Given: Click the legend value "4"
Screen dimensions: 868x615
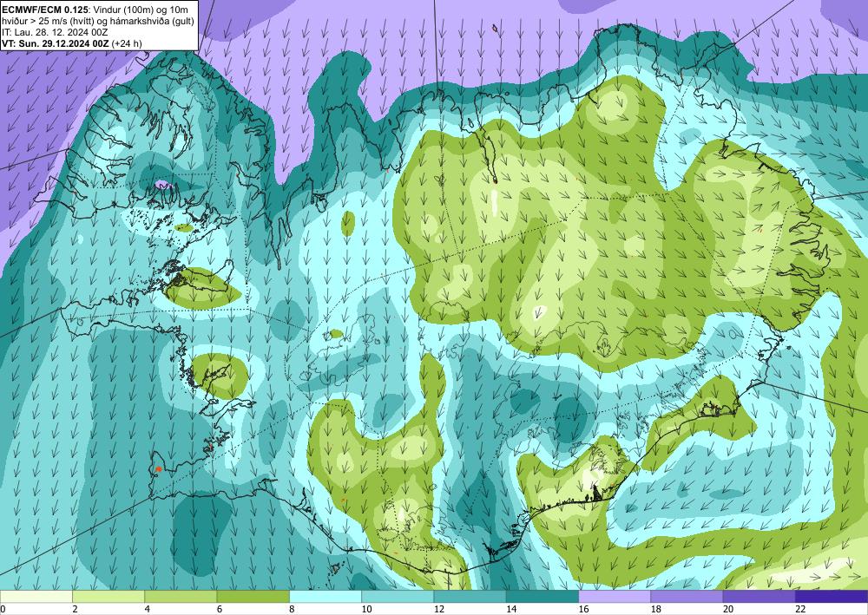Looking at the screenshot, I should coord(148,609).
